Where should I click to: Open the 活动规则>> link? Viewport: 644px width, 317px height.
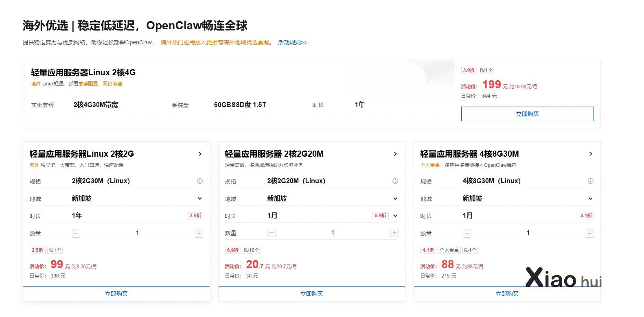point(292,42)
